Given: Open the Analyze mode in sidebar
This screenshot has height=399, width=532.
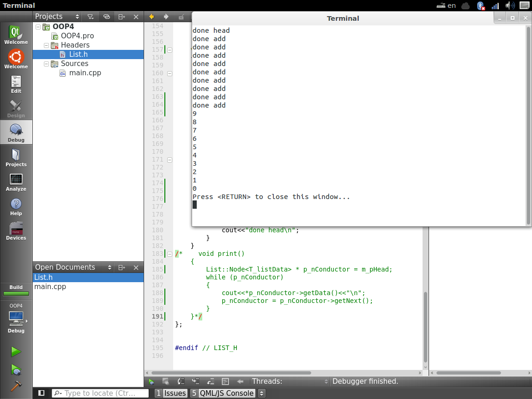Looking at the screenshot, I should [x=16, y=182].
